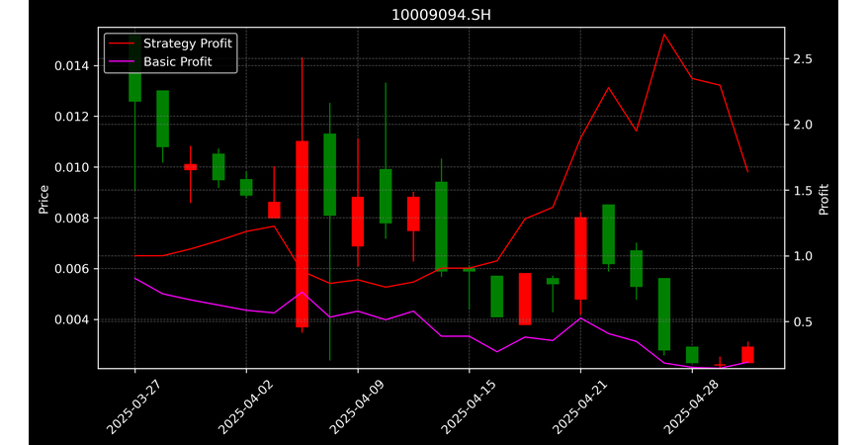The height and width of the screenshot is (445, 868).
Task: Click the 1.0 profit tick label
Action: 801,256
